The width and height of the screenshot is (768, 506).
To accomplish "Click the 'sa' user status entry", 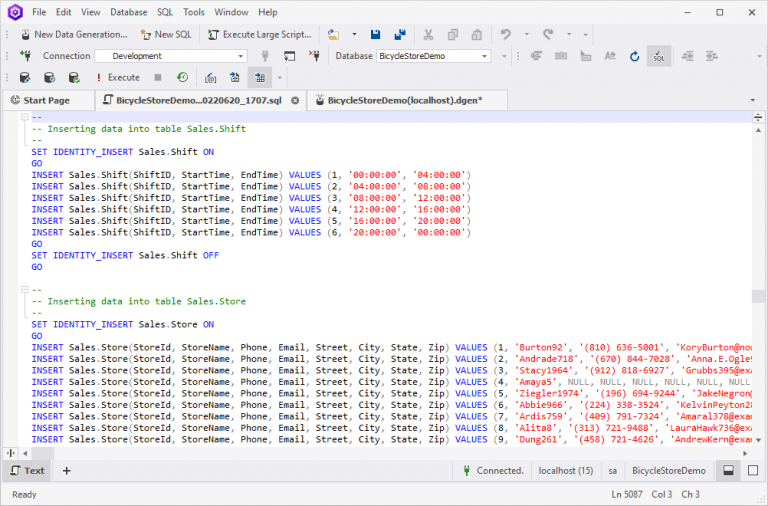I will click(613, 471).
